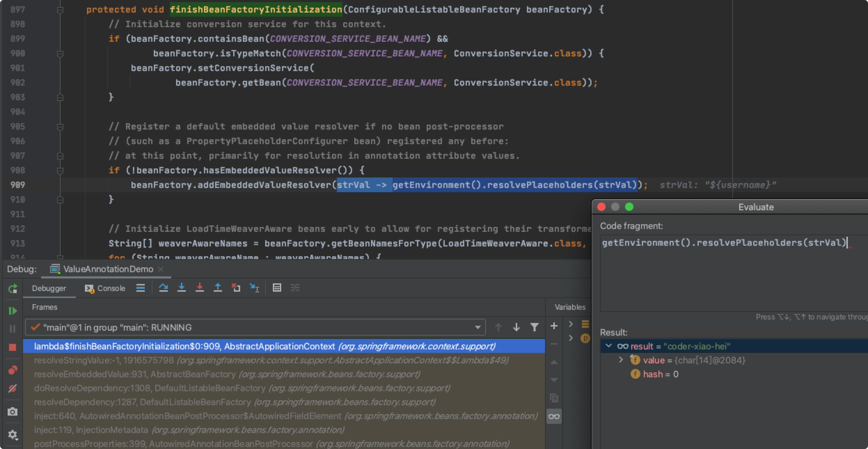Viewport: 868px width, 449px height.
Task: Take a thread dump with camera icon
Action: tap(13, 412)
